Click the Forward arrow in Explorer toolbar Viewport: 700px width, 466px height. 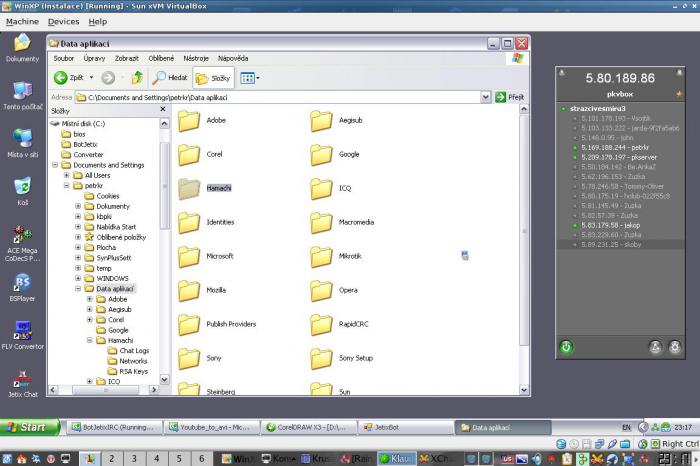(108, 78)
